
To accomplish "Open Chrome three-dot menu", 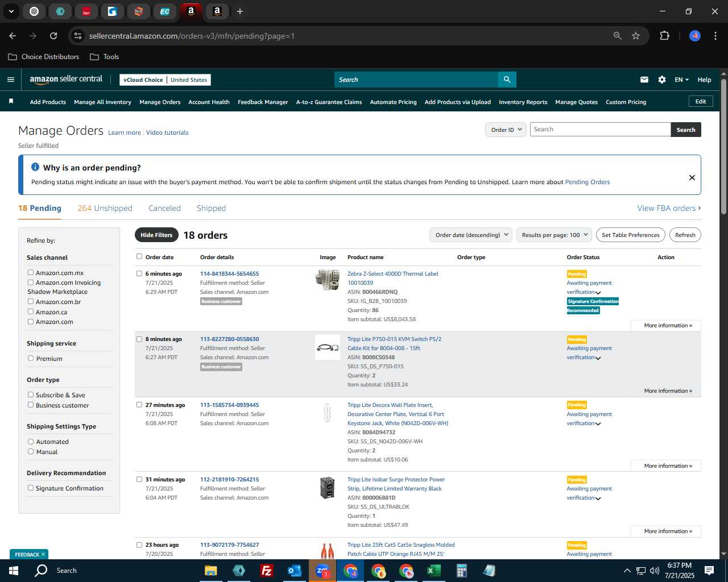I will point(714,36).
